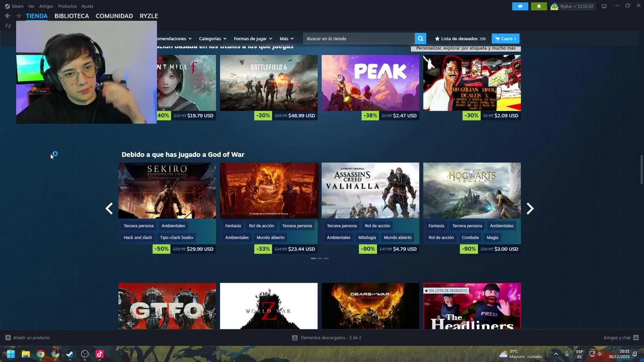Show previous games in God of War carousel
Screen dimensions: 644x362
pos(109,209)
